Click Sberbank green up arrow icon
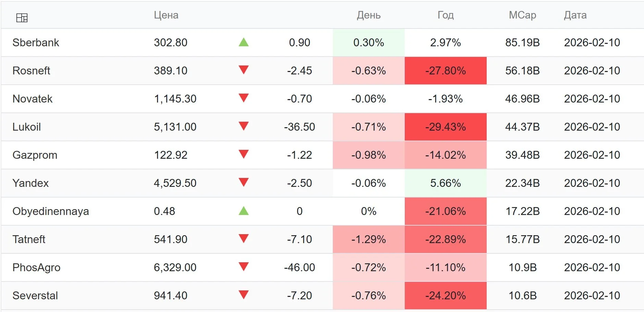Screen dimensions: 644x312 click(x=244, y=42)
